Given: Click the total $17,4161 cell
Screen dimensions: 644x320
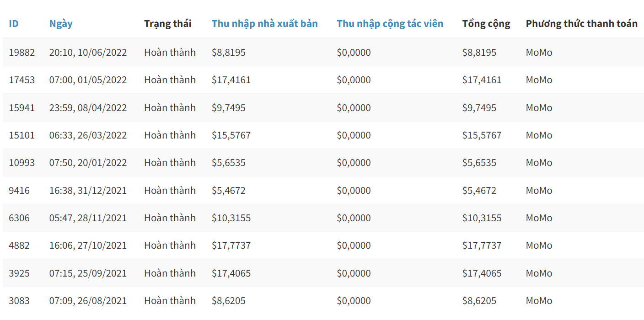Looking at the screenshot, I should click(482, 80).
